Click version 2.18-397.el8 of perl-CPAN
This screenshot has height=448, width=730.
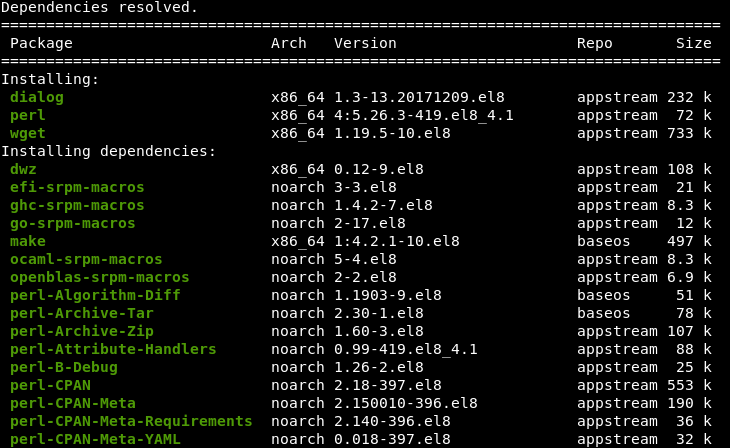pyautogui.click(x=387, y=386)
